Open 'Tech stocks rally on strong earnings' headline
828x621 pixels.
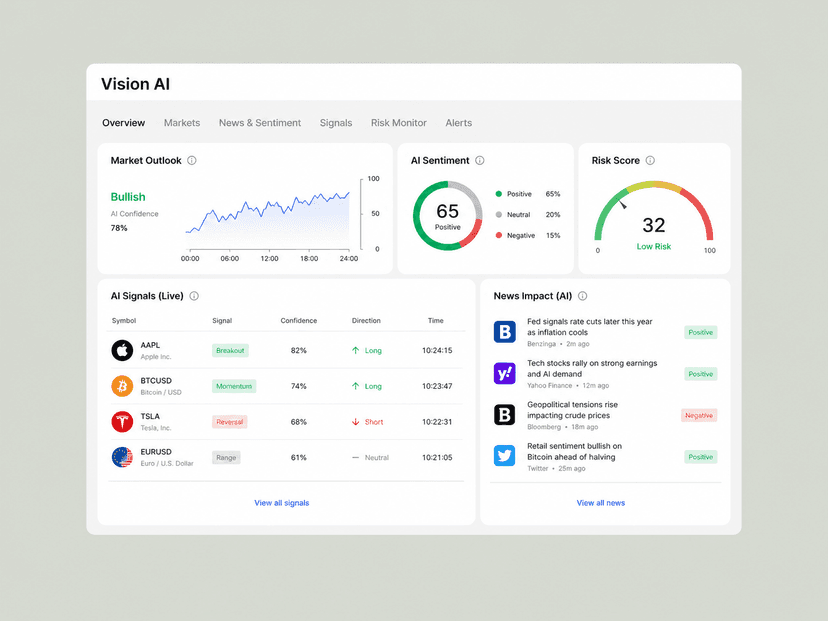click(592, 369)
